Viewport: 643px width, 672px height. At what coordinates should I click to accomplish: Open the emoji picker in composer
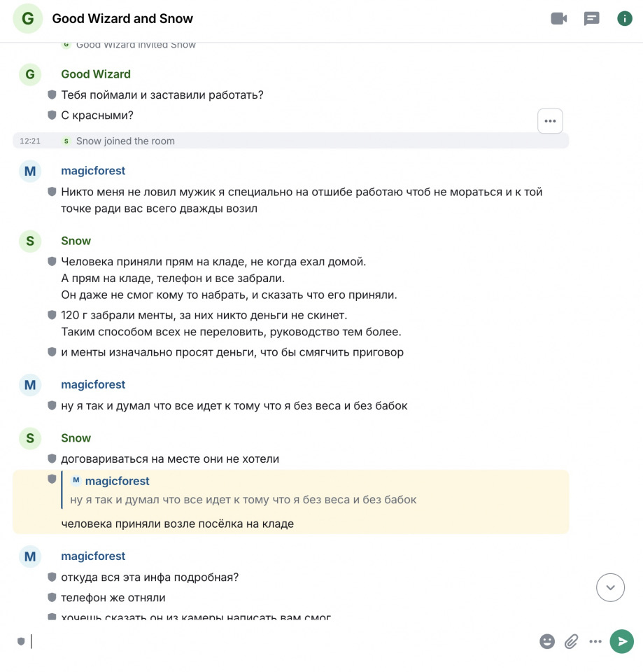pyautogui.click(x=547, y=642)
